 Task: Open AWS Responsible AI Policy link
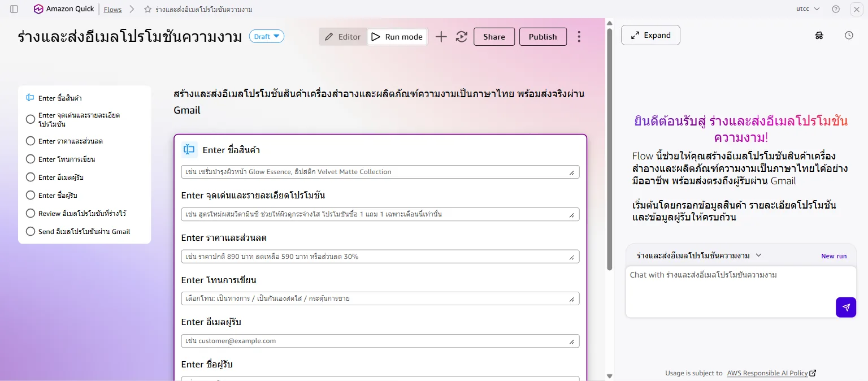[x=771, y=373]
